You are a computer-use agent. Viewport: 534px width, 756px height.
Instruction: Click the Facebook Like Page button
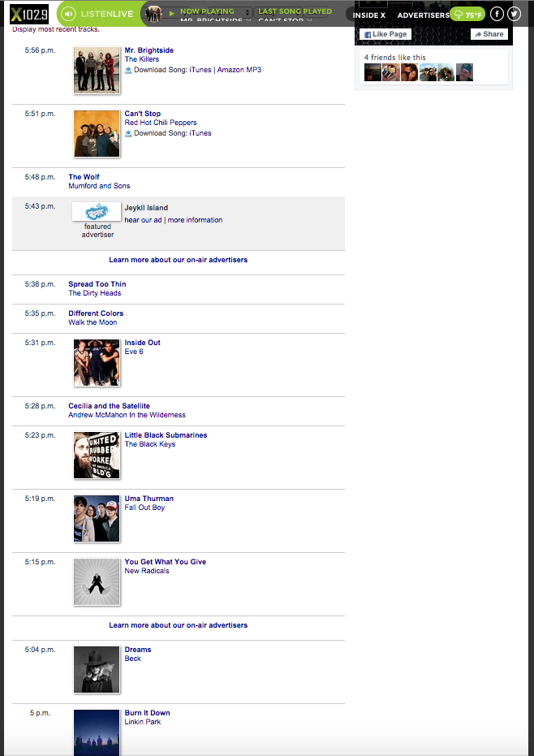pos(385,34)
